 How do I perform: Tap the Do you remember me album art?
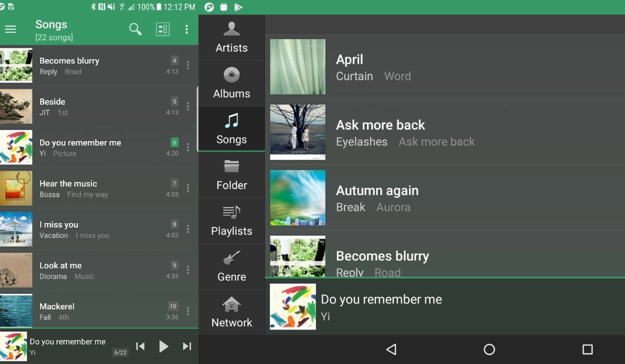coord(293,307)
